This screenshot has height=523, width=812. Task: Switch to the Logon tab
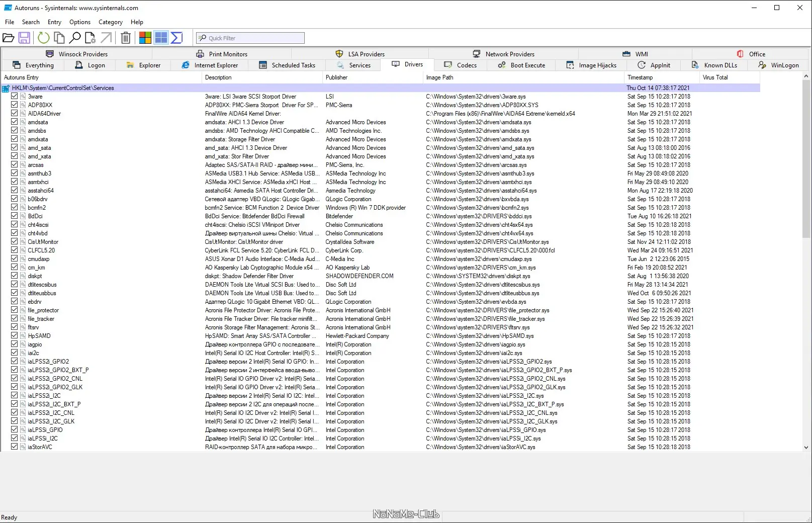pyautogui.click(x=90, y=65)
